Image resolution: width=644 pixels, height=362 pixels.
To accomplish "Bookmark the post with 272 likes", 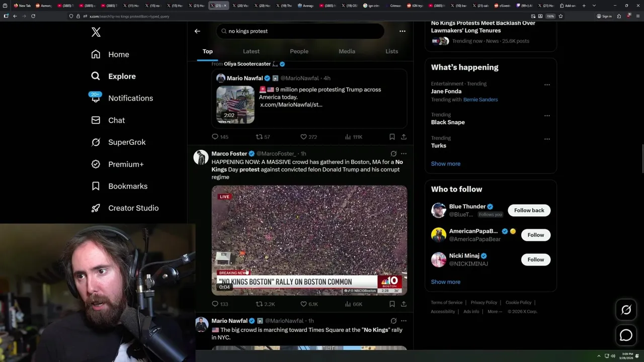I will point(392,137).
